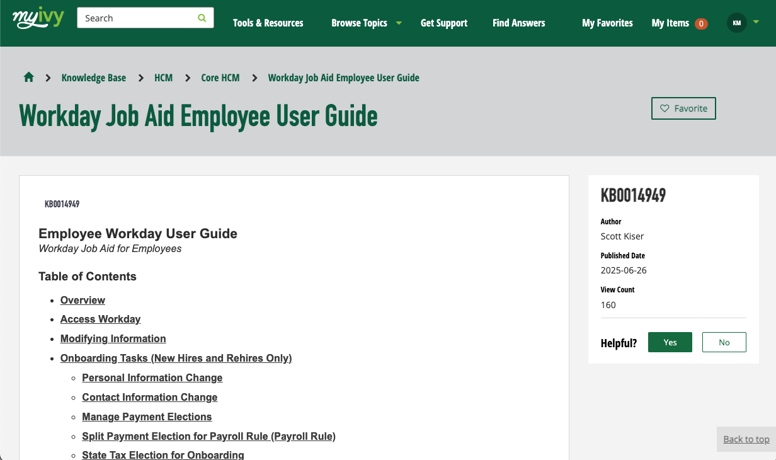Click the My Items count badge
This screenshot has width=776, height=460.
pyautogui.click(x=701, y=23)
